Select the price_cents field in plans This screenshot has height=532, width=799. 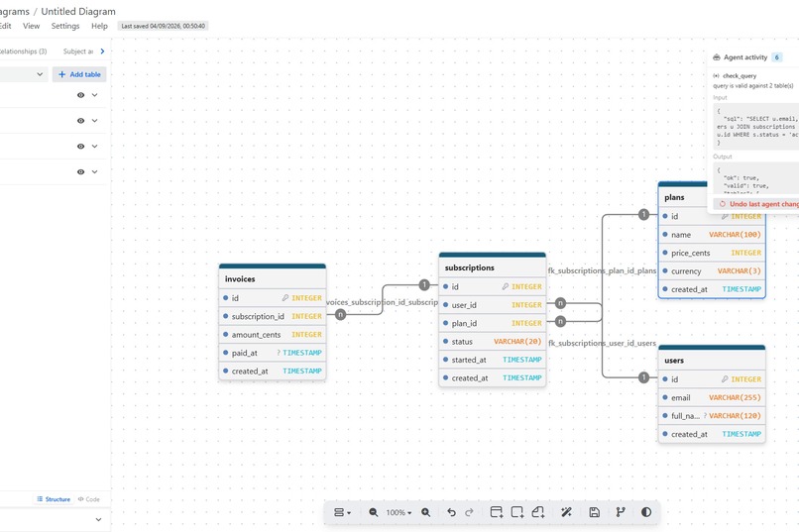712,253
